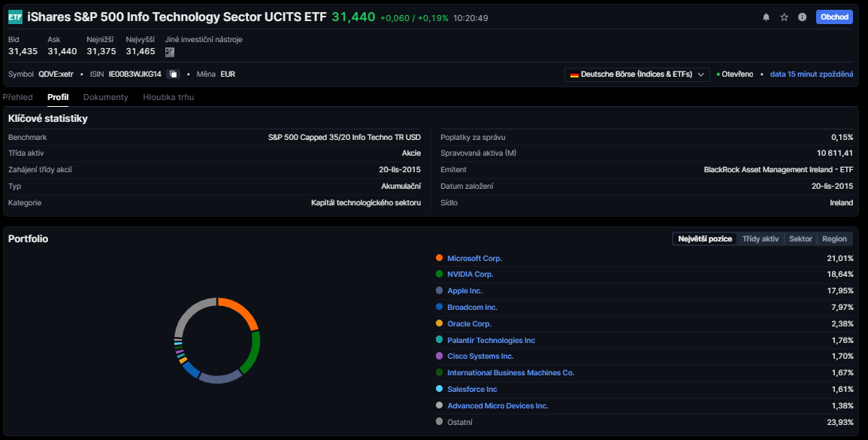Open the Microsoft Corp. holding link
Image resolution: width=868 pixels, height=440 pixels.
[x=474, y=258]
